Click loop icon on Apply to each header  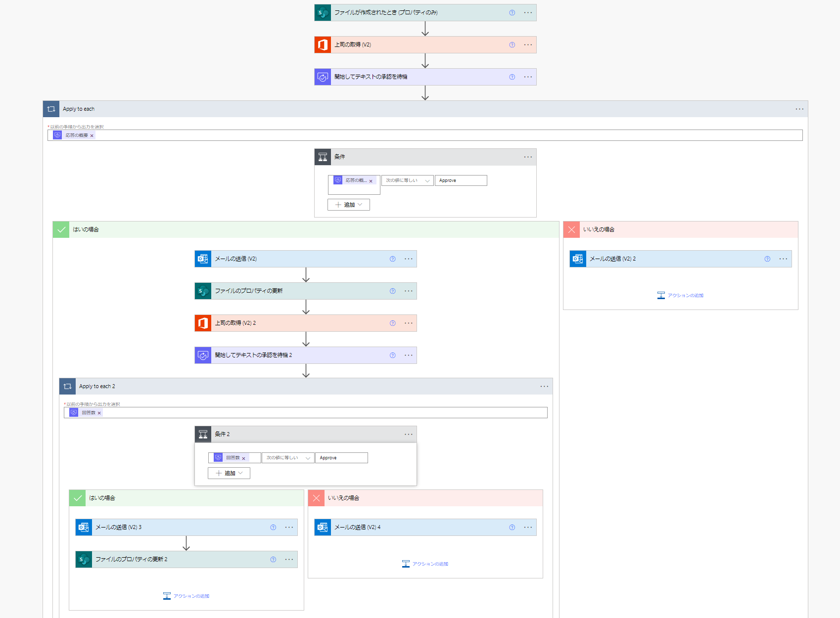51,109
